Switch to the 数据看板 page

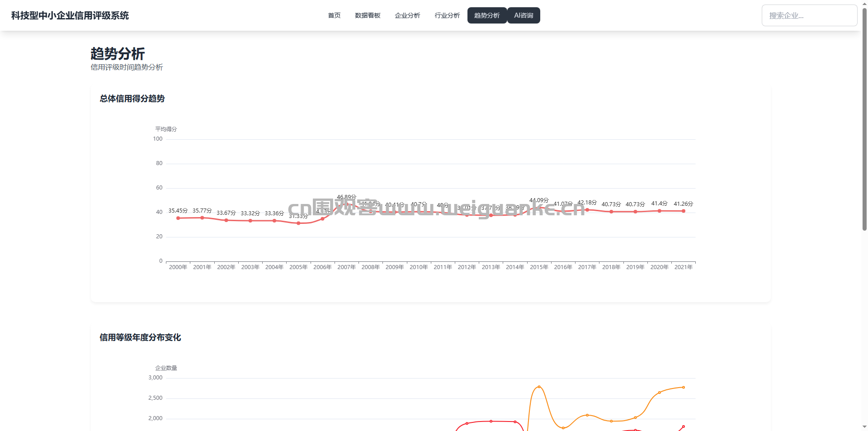368,15
